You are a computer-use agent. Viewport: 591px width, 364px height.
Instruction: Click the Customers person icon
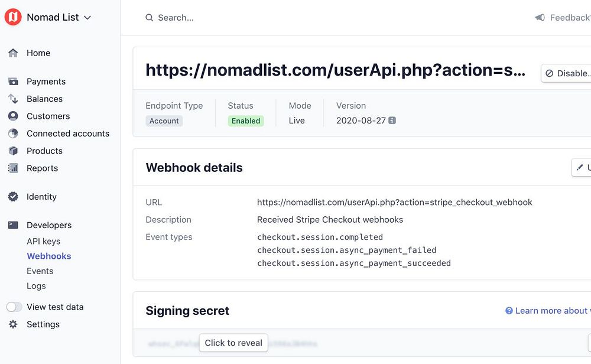(x=13, y=116)
